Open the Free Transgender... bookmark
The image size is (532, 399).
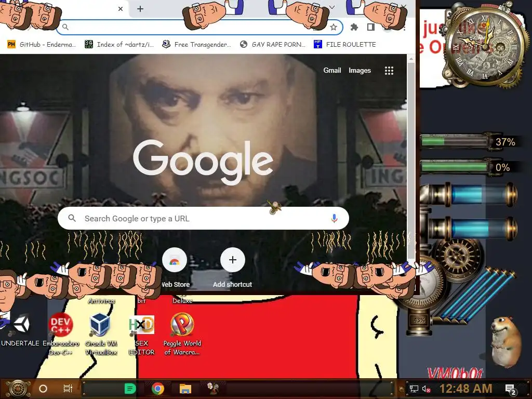[197, 45]
